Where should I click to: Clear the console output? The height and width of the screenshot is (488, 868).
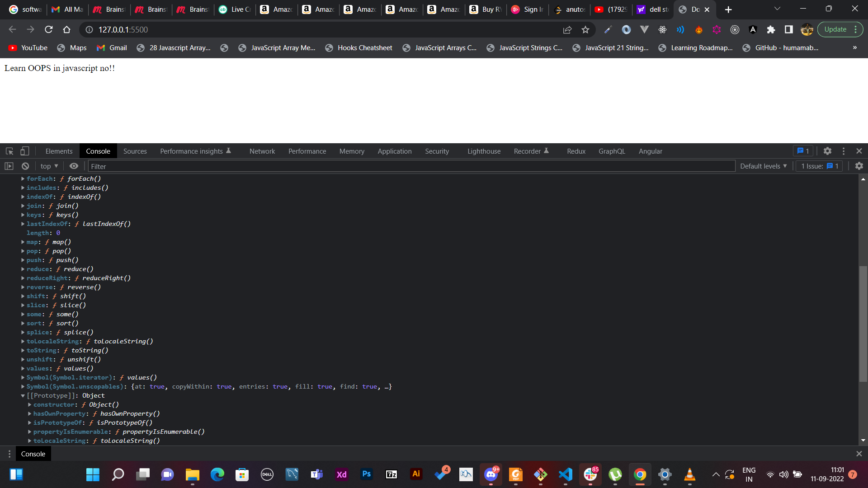[x=25, y=166]
